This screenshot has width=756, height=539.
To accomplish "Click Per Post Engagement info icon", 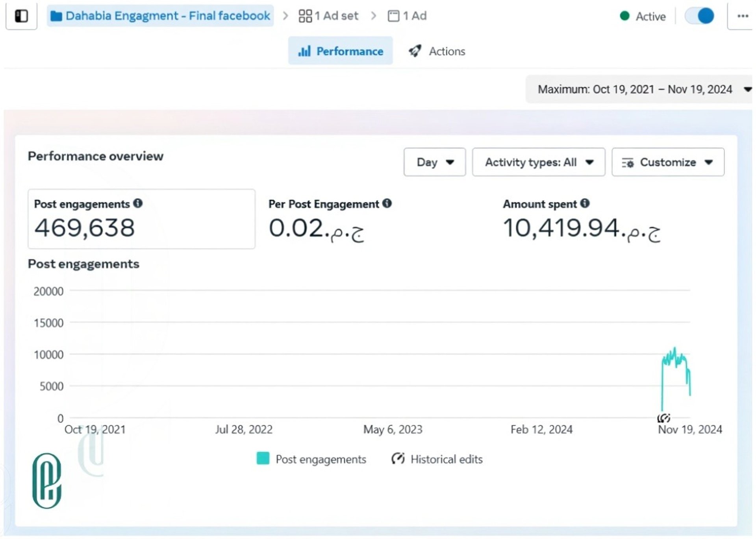I will click(x=387, y=203).
